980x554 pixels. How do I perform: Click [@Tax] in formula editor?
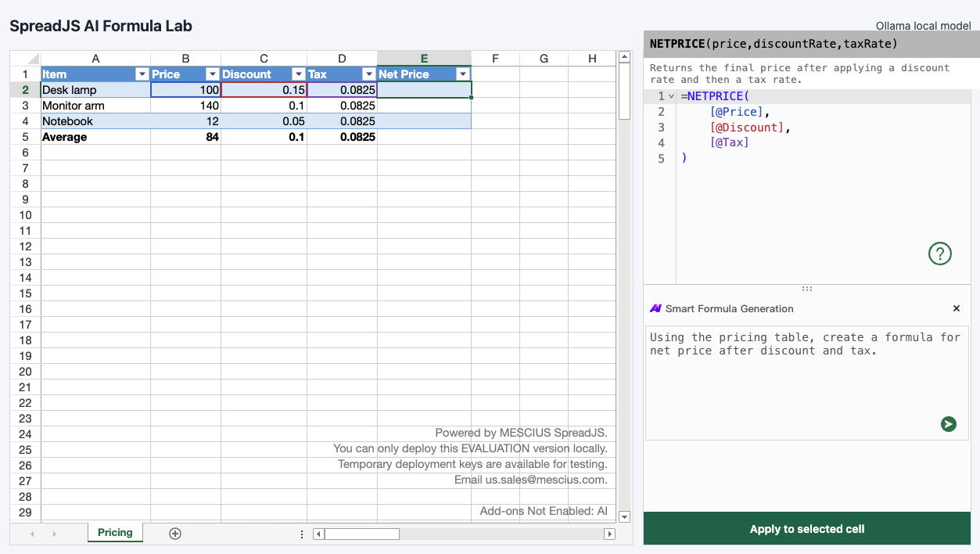[729, 143]
